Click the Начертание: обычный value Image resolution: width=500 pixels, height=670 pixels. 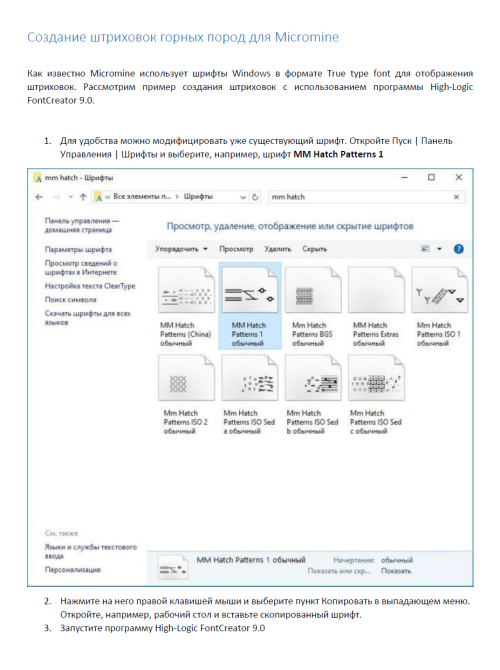coord(397,560)
